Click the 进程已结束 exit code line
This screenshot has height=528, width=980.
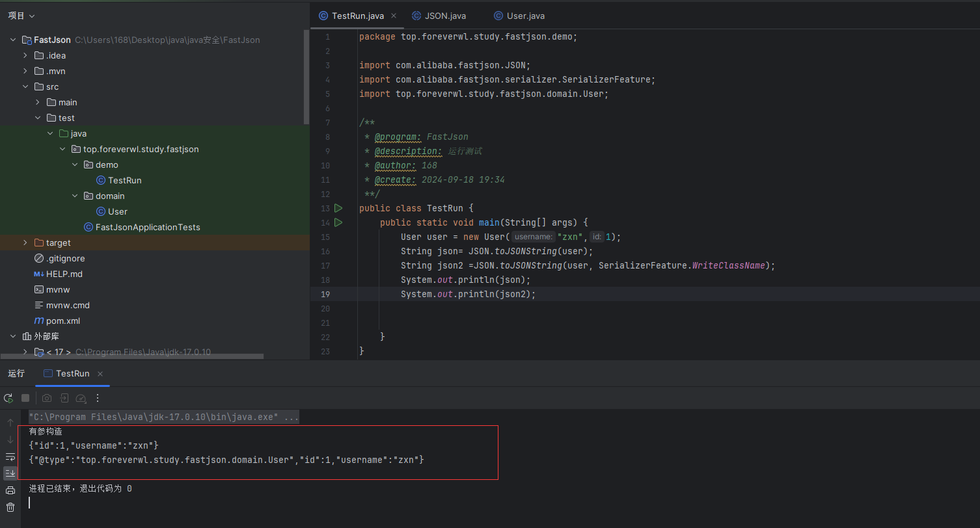(80, 488)
